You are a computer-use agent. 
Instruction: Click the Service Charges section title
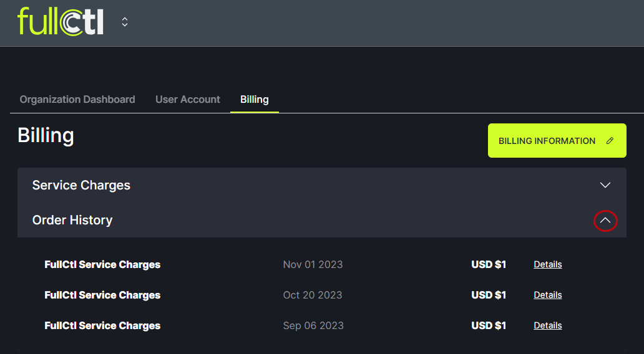[81, 185]
